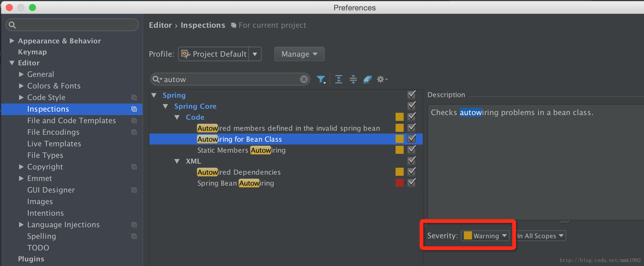Select Spring Bean Autowiring row
Image resolution: width=644 pixels, height=266 pixels.
point(286,183)
